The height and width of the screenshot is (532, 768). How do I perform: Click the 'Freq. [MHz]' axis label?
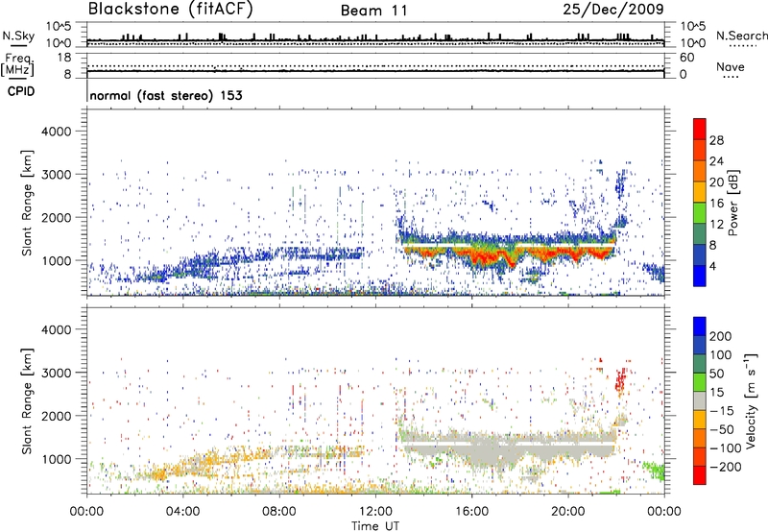(18, 65)
